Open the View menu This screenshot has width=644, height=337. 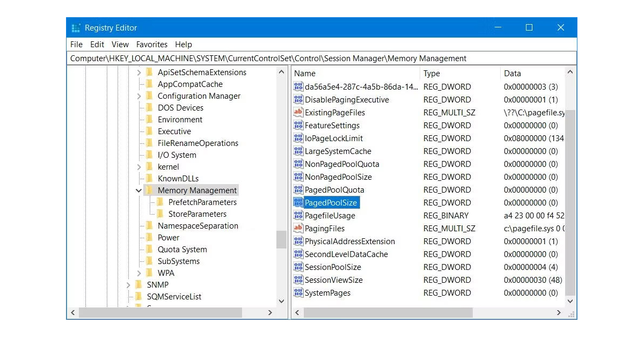120,45
